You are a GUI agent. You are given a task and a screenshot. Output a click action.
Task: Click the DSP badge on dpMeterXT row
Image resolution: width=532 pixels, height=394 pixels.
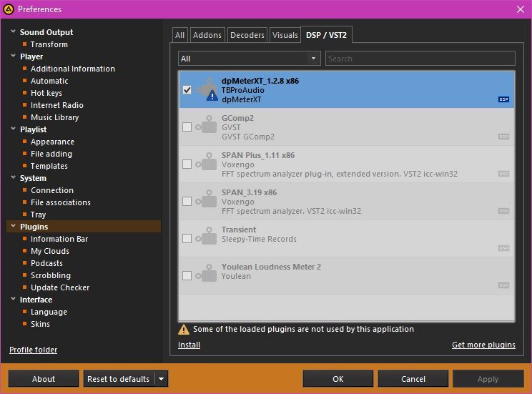tap(503, 99)
